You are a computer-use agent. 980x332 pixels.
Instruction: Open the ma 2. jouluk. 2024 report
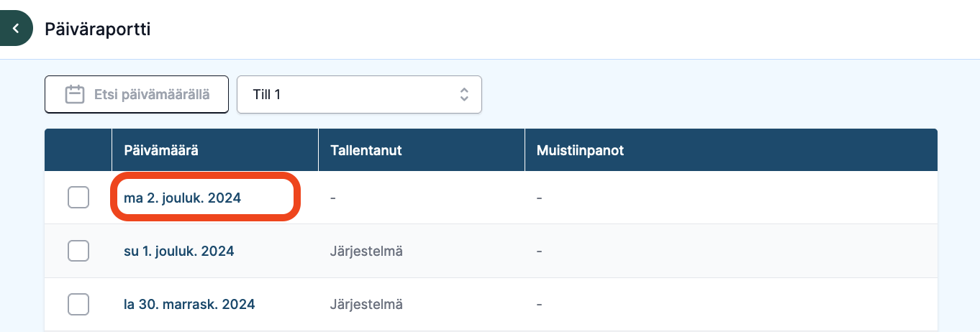[182, 198]
